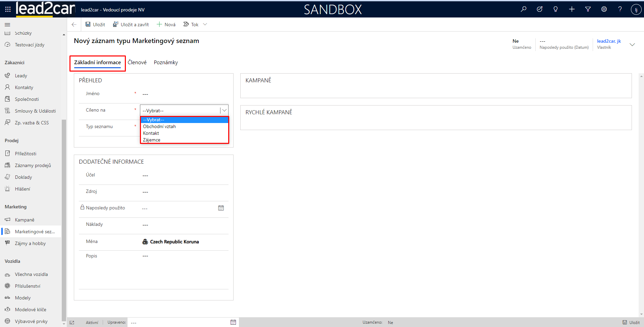Click the Uložit a zavřít button

point(131,25)
